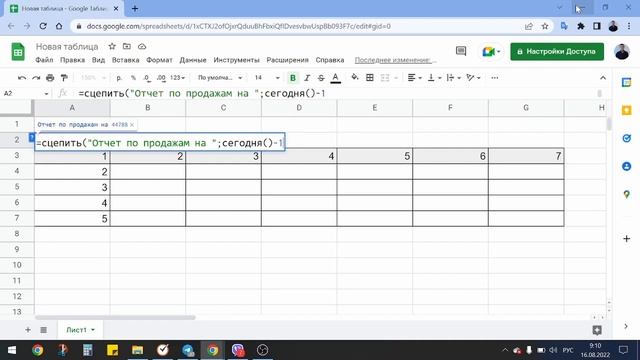Open the borders tool

click(x=370, y=78)
